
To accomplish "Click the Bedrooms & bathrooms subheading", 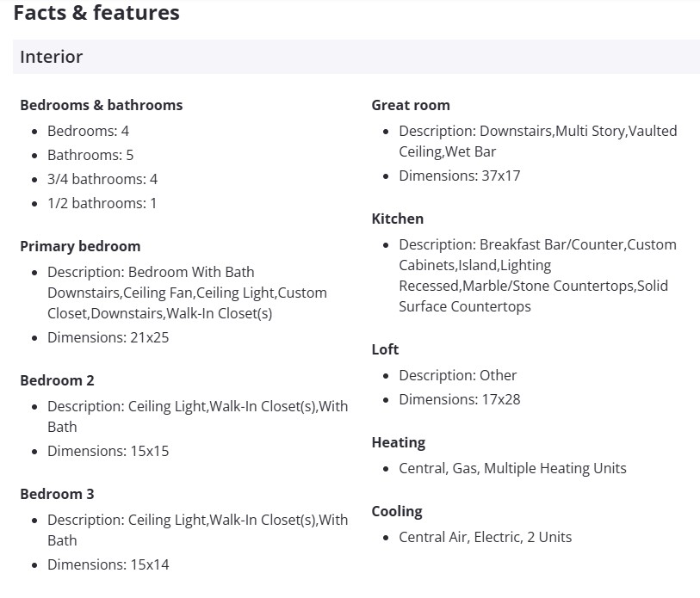I will tap(101, 105).
